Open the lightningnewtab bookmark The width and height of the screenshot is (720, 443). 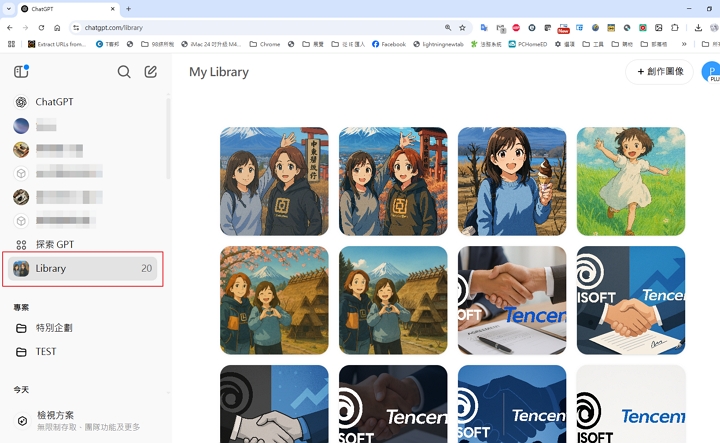[438, 44]
